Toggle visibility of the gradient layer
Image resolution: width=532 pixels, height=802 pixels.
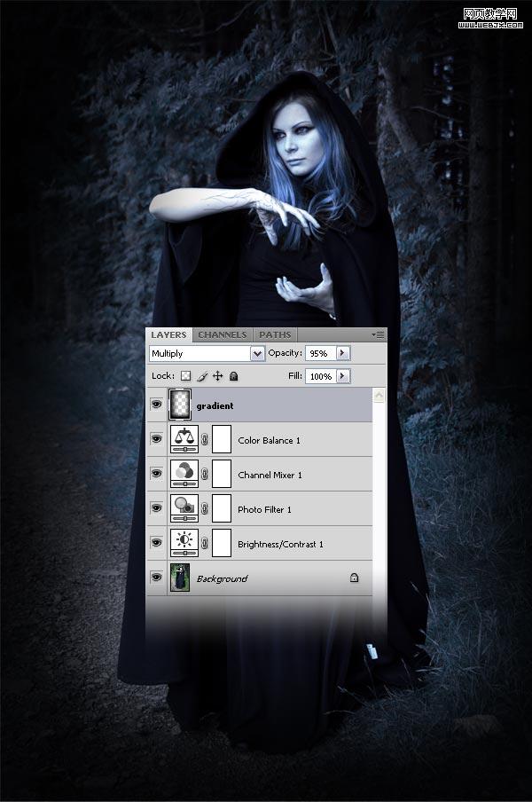(156, 405)
